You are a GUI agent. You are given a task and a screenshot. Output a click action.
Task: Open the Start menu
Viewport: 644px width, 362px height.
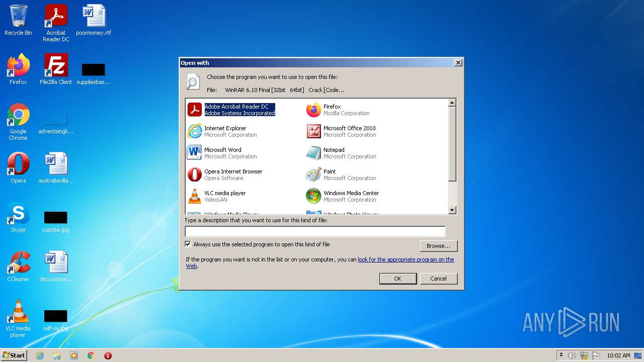point(14,355)
